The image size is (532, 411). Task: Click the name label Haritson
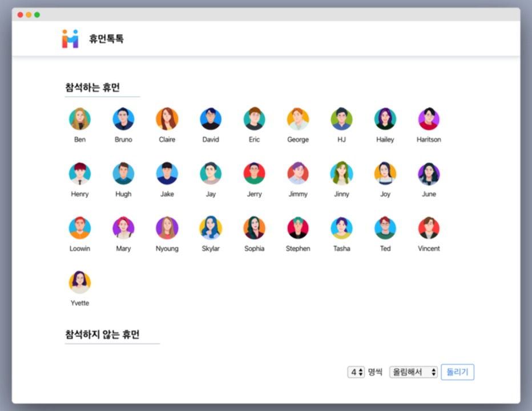[429, 139]
